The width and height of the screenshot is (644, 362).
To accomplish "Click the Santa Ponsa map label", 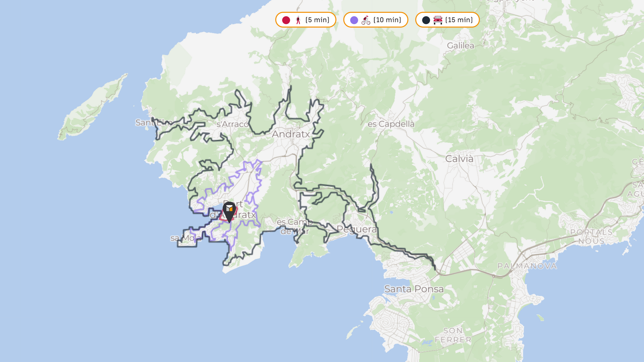I will [414, 289].
